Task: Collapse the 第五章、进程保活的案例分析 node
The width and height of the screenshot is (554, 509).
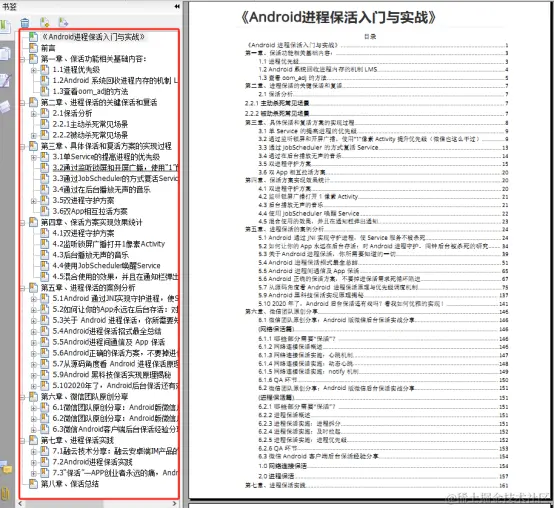Action: pyautogui.click(x=23, y=288)
